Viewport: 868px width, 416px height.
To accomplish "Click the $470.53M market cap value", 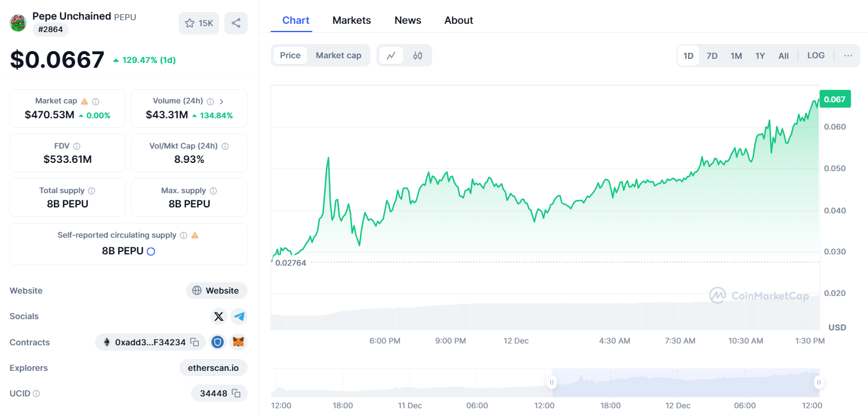I will point(49,115).
